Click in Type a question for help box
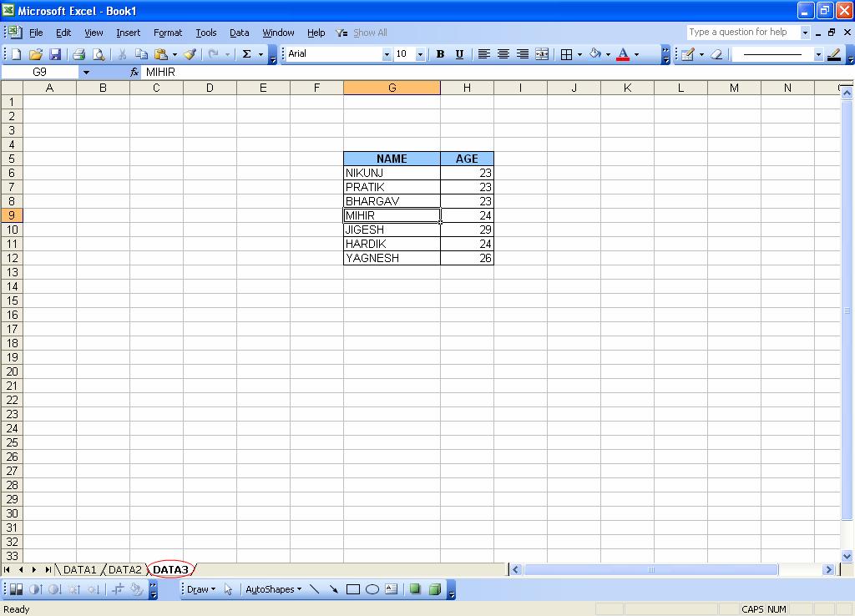Image resolution: width=855 pixels, height=616 pixels. pos(744,33)
